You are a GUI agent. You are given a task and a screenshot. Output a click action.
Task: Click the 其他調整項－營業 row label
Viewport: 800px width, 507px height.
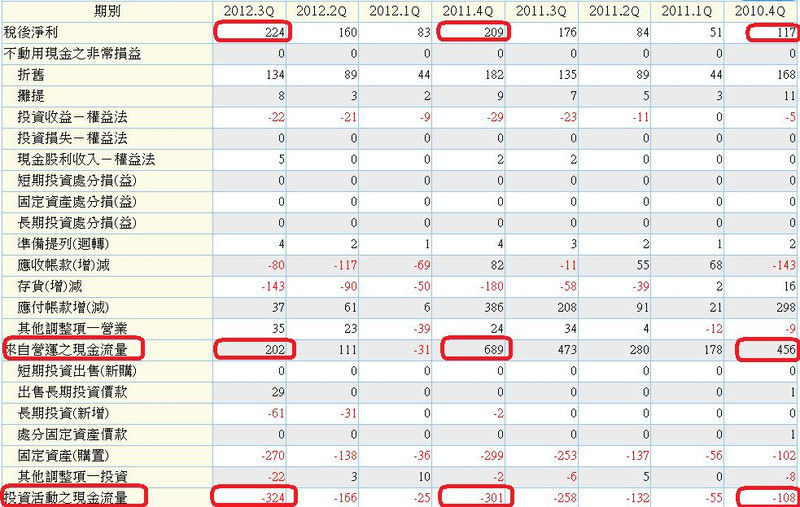coord(72,328)
